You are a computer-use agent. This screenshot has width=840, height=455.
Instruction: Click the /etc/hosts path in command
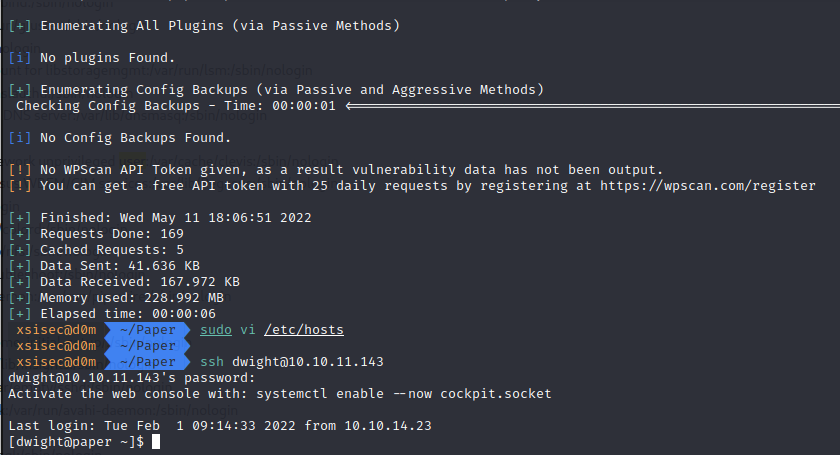(304, 330)
